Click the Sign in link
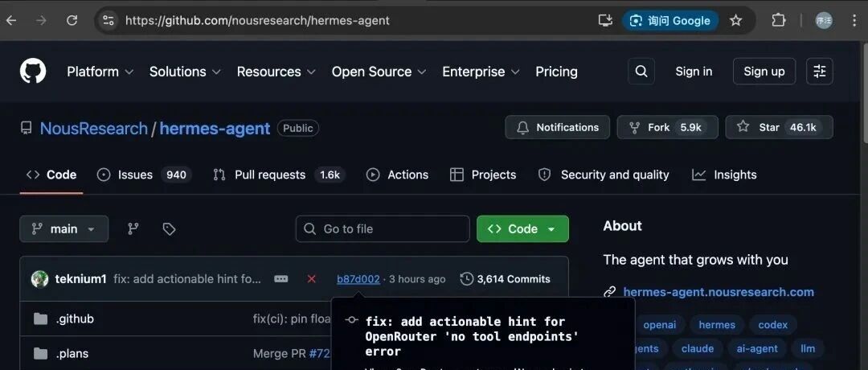Screen dimensions: 868x370 coord(694,72)
